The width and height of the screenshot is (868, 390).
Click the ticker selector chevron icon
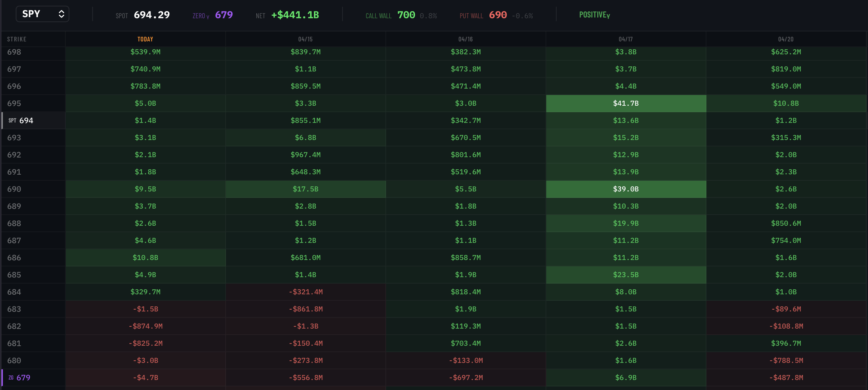61,14
